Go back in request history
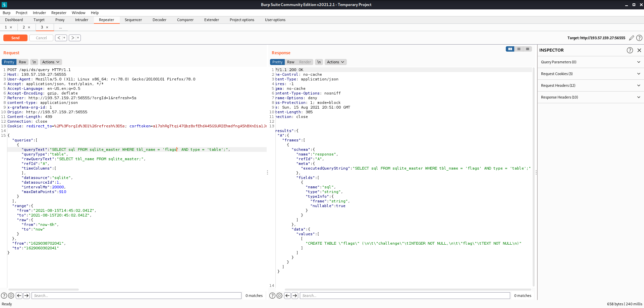644x308 pixels. pos(59,38)
